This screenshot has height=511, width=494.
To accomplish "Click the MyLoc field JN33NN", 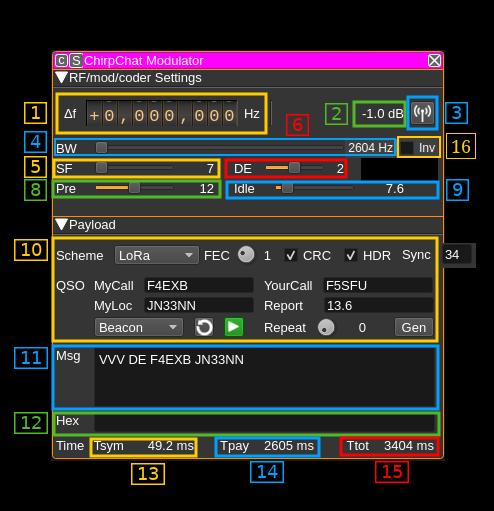I will (199, 306).
